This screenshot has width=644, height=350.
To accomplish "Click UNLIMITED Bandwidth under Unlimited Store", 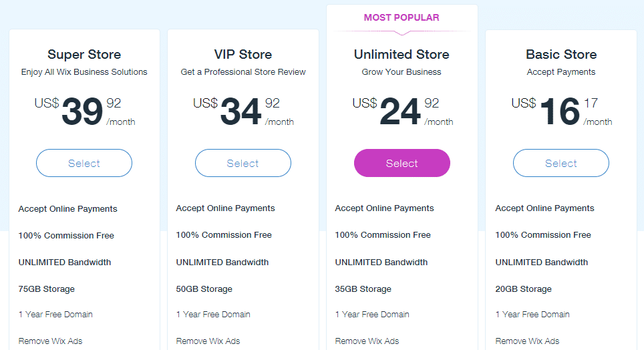I will click(381, 262).
